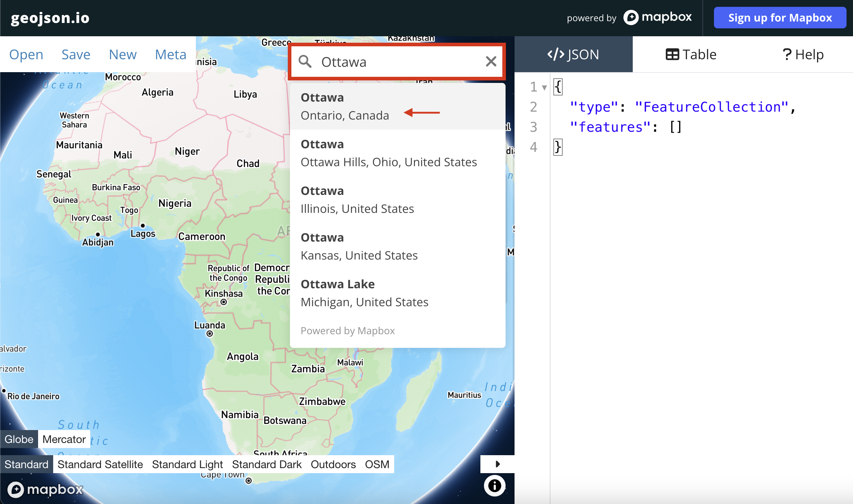Viewport: 853px width, 504px height.
Task: Click Sign up for Mapbox button
Action: tap(780, 18)
